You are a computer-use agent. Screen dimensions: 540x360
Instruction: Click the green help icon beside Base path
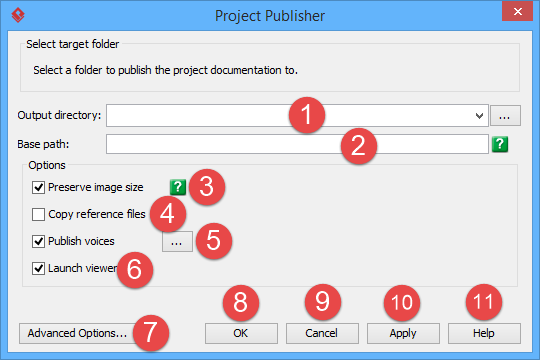(500, 144)
